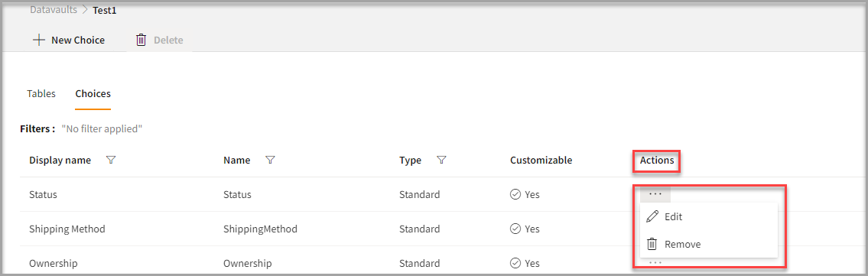The width and height of the screenshot is (868, 276).
Task: Click the pencil icon beside Edit
Action: [x=652, y=217]
